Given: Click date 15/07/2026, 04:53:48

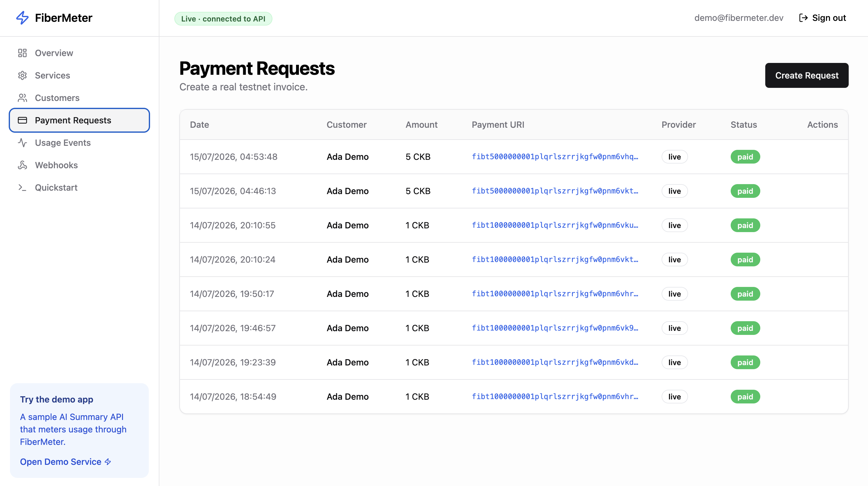Looking at the screenshot, I should [234, 157].
